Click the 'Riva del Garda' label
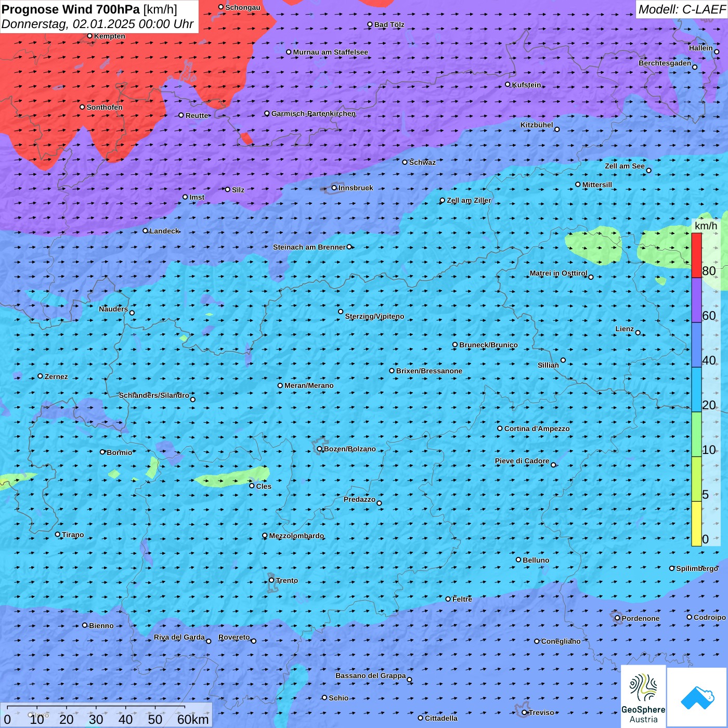Viewport: 728px width, 728px height. click(x=179, y=637)
